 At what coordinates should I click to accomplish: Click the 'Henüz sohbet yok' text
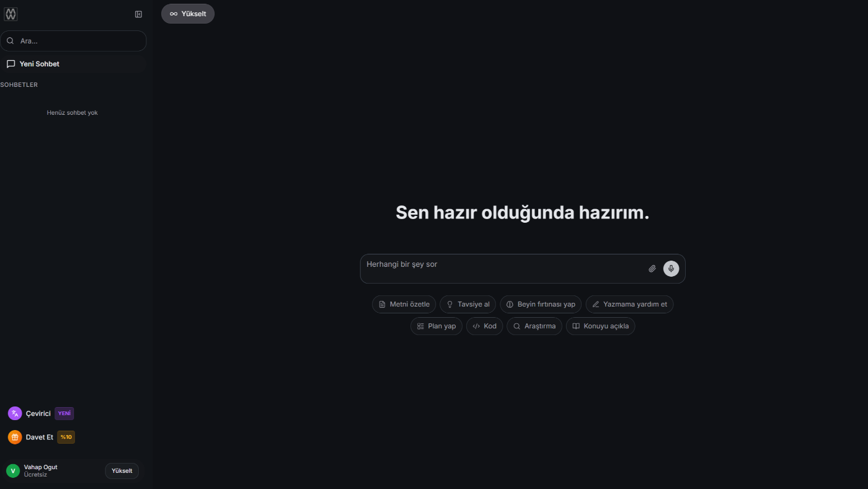(x=73, y=113)
